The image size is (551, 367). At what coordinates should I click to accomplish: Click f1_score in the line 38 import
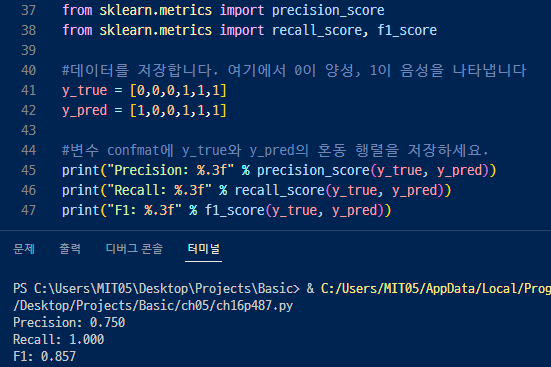click(407, 31)
